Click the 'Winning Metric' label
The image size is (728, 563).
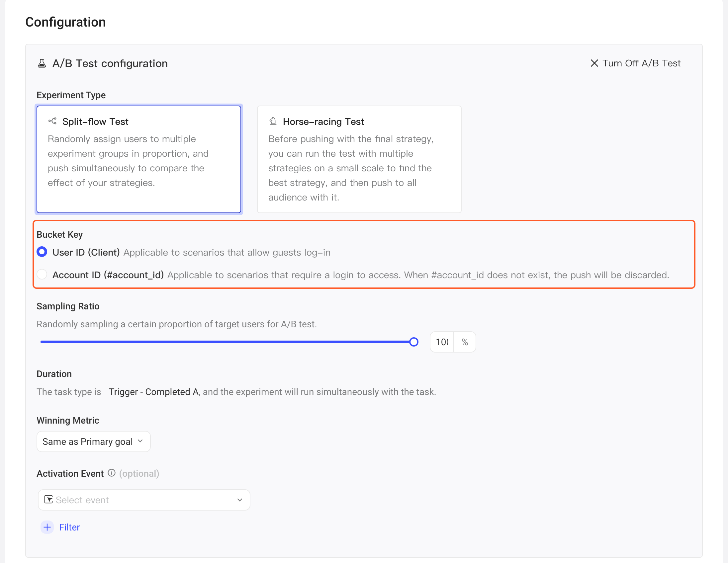(68, 420)
